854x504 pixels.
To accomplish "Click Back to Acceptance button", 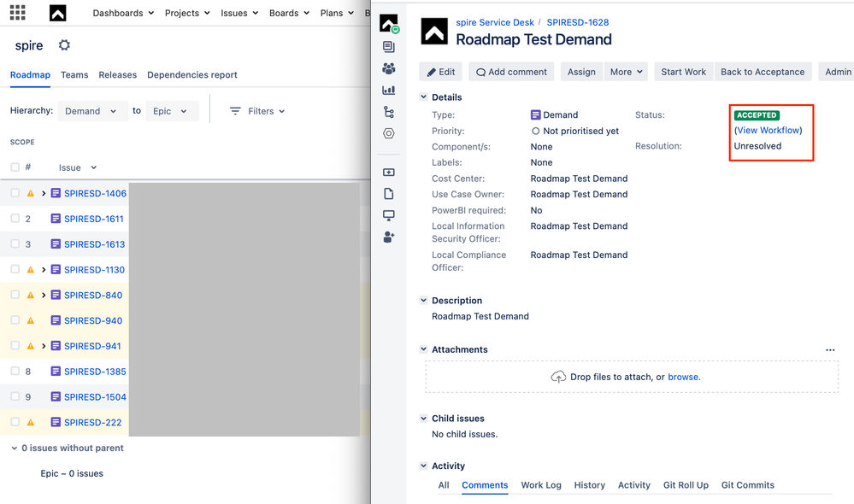I will pyautogui.click(x=763, y=72).
